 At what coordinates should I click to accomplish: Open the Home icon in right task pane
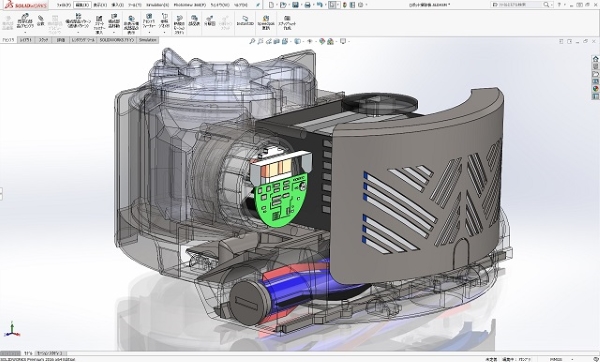tap(595, 59)
